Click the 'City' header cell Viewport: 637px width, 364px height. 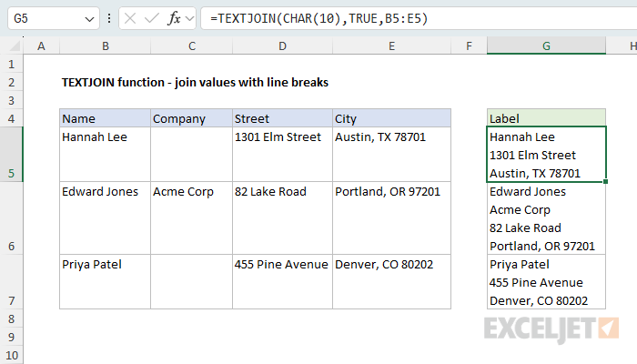coord(391,118)
